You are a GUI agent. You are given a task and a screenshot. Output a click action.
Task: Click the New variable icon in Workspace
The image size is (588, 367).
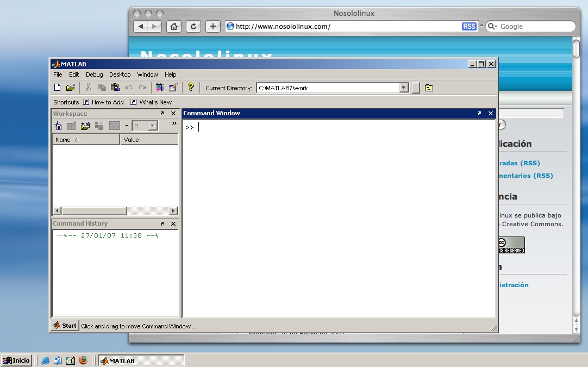[x=58, y=126]
